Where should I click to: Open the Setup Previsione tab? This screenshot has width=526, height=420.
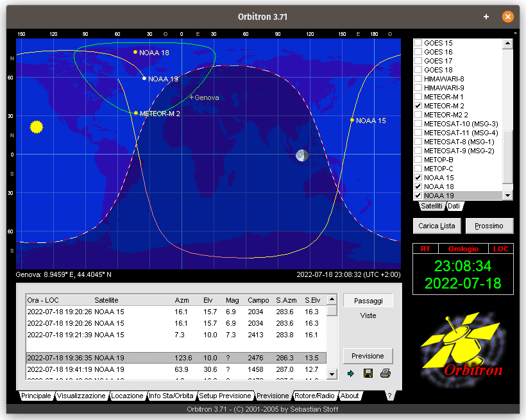(x=225, y=396)
